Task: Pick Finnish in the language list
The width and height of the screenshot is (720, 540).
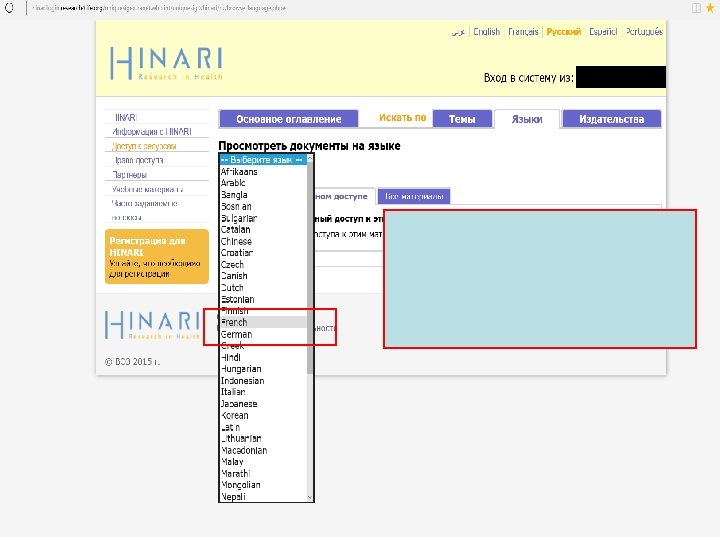Action: coord(263,311)
